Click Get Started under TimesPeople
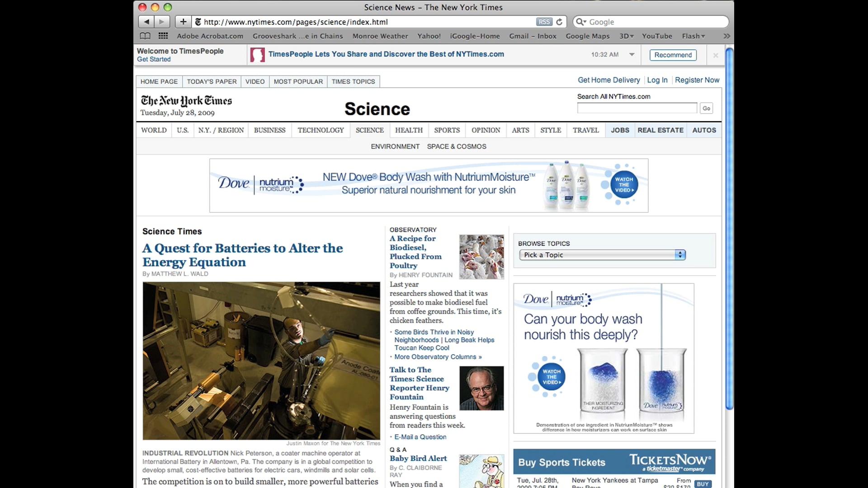 (x=154, y=59)
